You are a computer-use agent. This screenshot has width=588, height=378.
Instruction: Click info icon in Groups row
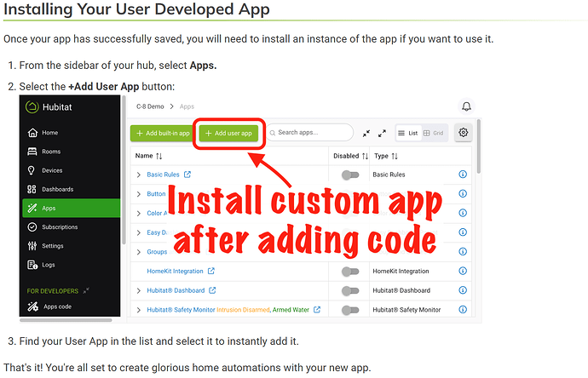click(463, 251)
